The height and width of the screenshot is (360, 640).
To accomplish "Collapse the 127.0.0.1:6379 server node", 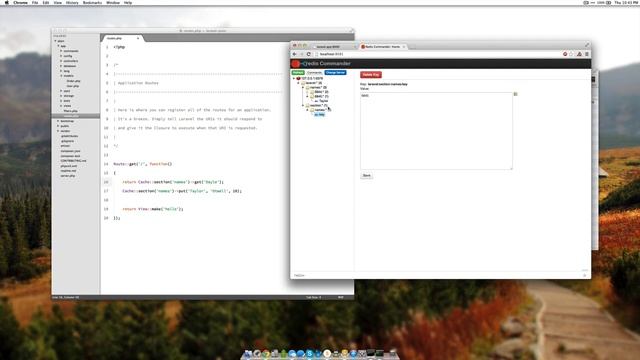I will point(294,78).
